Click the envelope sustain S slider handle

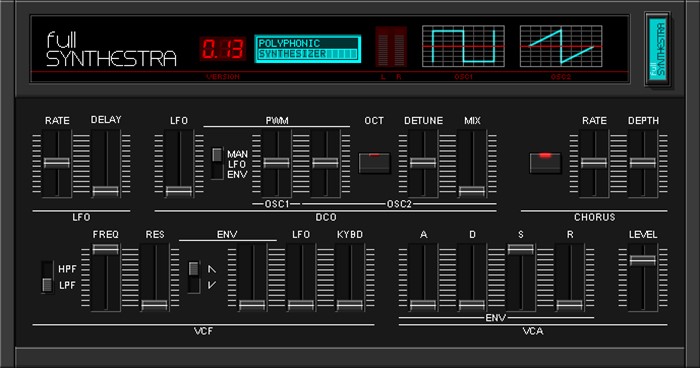tap(521, 249)
